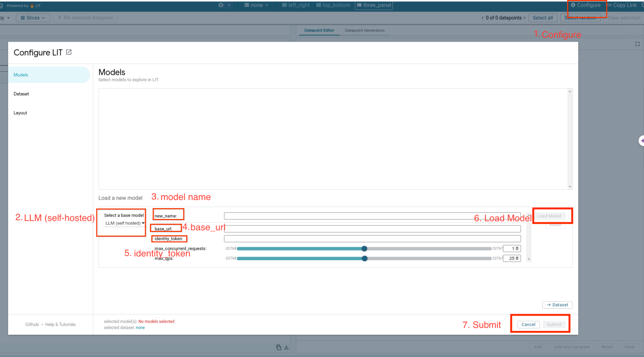The width and height of the screenshot is (644, 357).
Task: Switch to the Datapoint Generators tab
Action: tap(365, 30)
